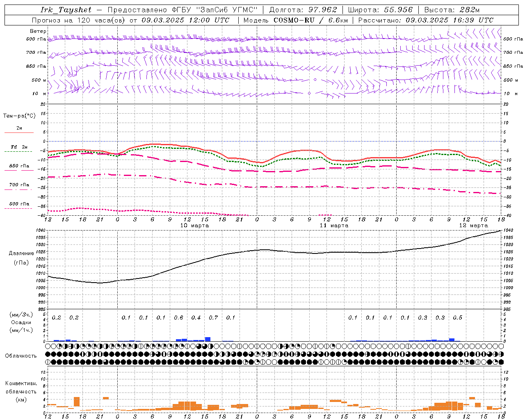Click the Ветер wind panel label
The width and height of the screenshot is (525, 420).
click(x=38, y=31)
